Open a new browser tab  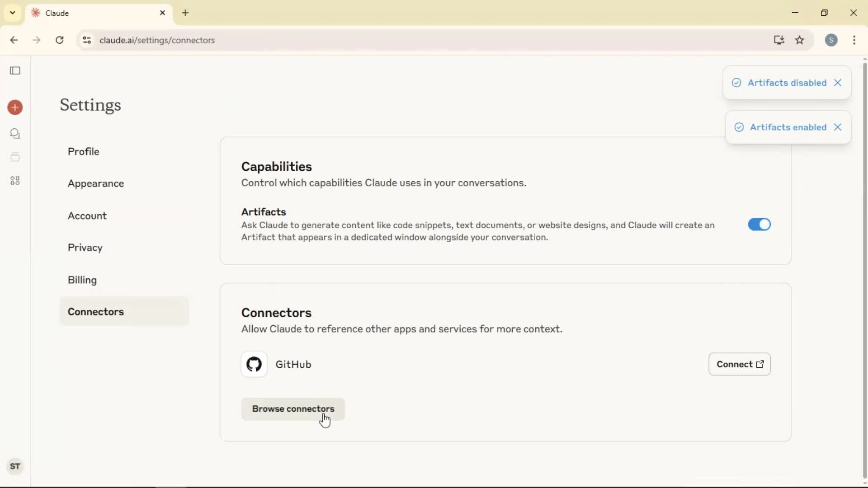coord(185,13)
